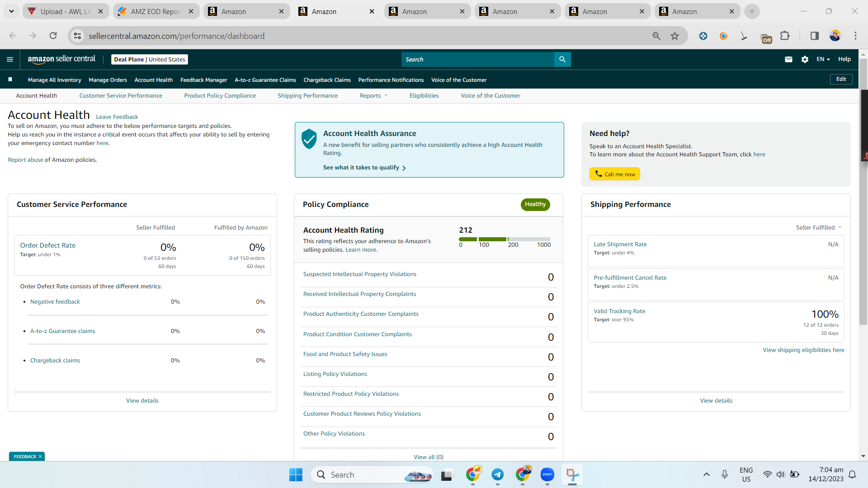Image resolution: width=868 pixels, height=488 pixels.
Task: Bookmark this page with the star
Action: (675, 36)
